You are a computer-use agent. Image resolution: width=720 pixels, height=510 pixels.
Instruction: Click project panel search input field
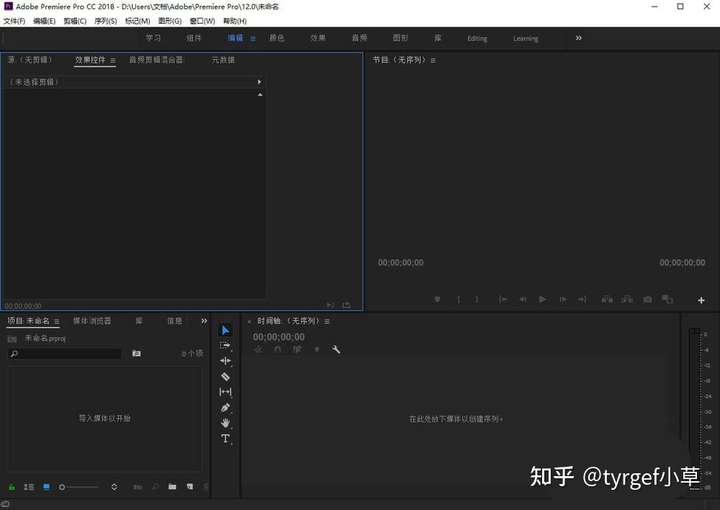tap(65, 353)
